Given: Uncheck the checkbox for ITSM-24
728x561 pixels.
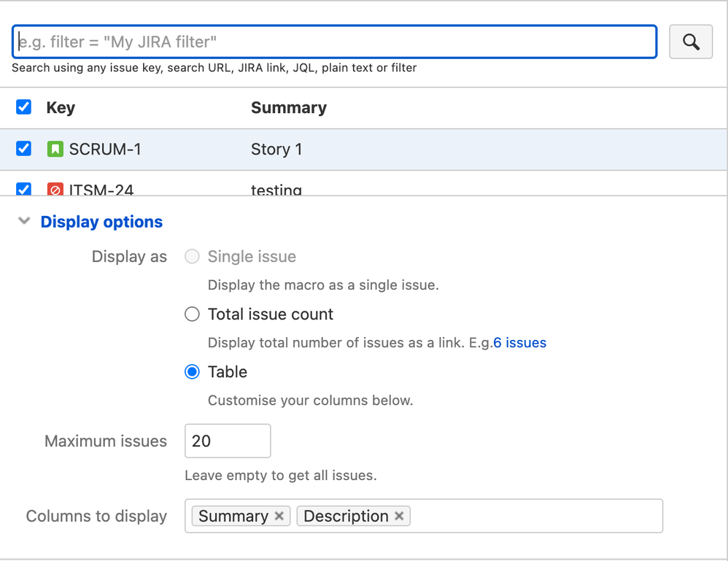Looking at the screenshot, I should point(23,189).
